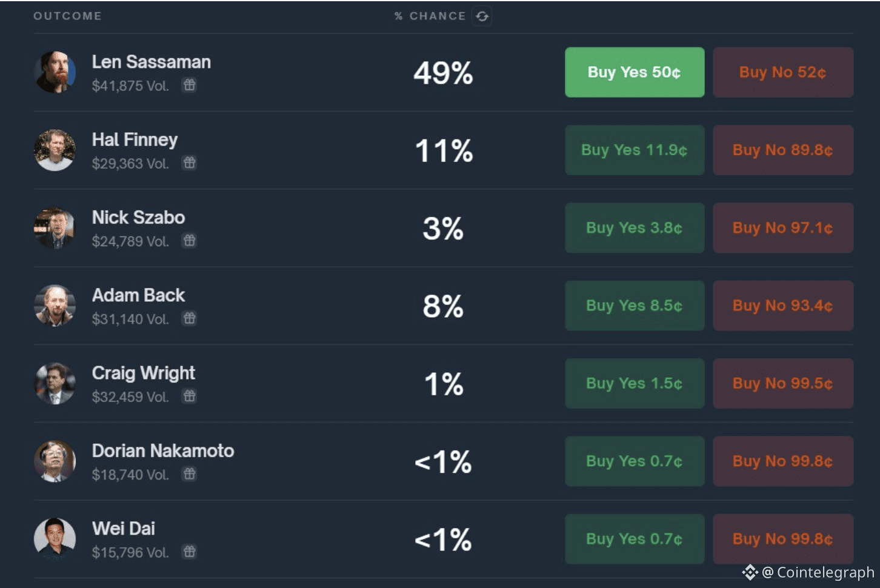Click the gift icon under Hal Finney

click(190, 162)
